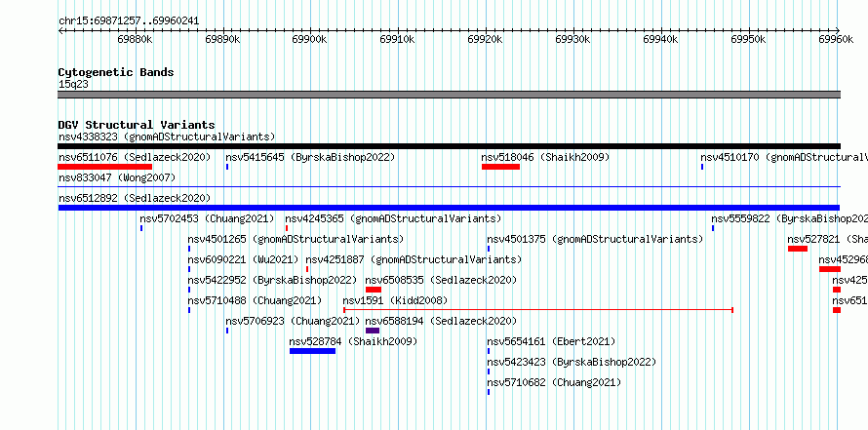Screen dimensions: 868x430
Task: Click the 69880k ruler tick label
Action: [x=135, y=39]
